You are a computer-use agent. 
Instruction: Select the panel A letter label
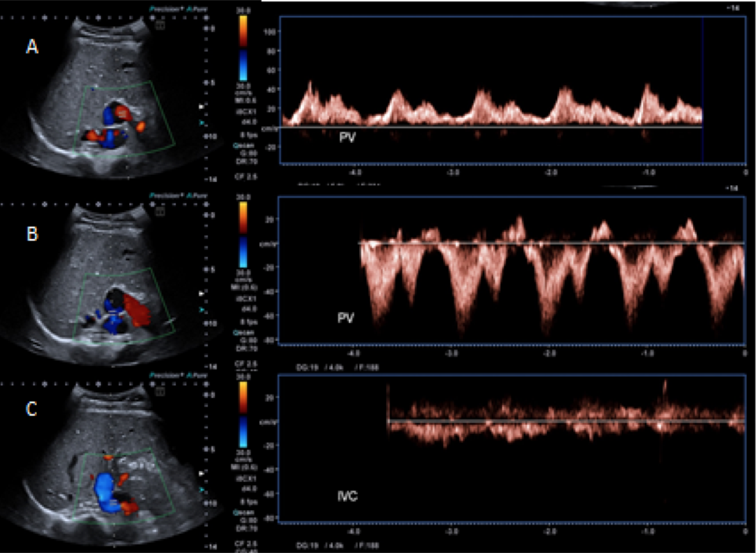pos(32,47)
